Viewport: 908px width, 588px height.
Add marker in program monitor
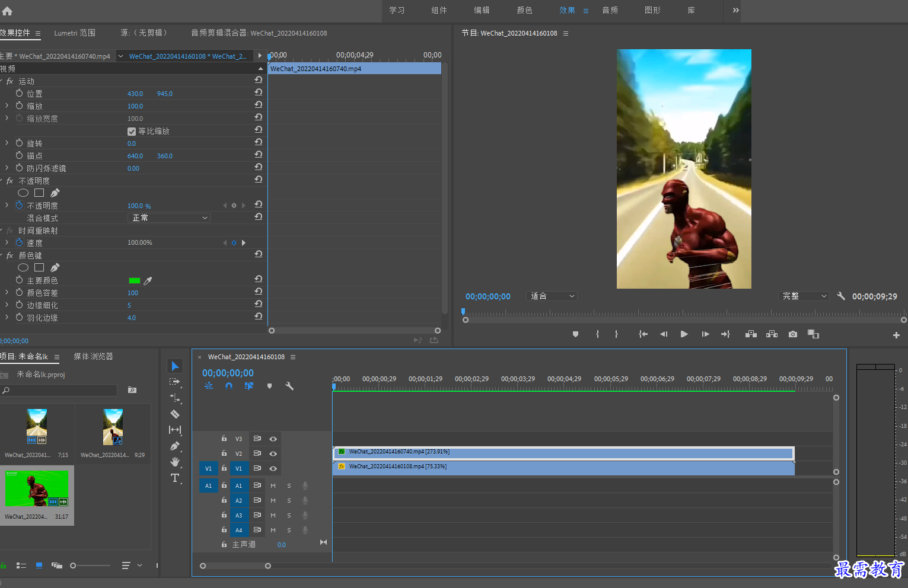pyautogui.click(x=575, y=334)
